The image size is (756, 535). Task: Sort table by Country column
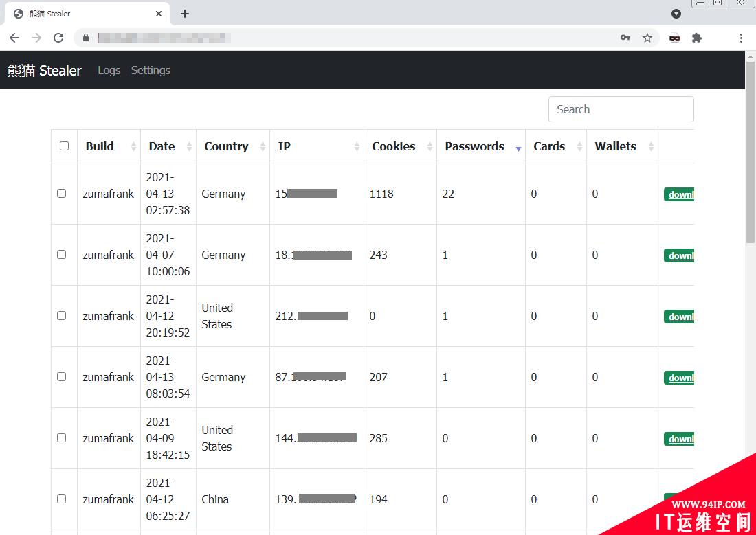point(233,146)
